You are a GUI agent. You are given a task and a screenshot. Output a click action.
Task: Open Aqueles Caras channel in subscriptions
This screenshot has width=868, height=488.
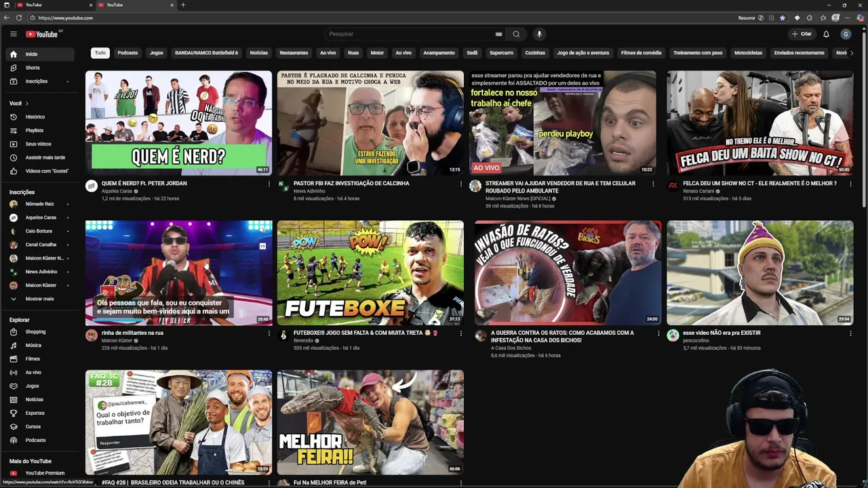click(x=41, y=218)
